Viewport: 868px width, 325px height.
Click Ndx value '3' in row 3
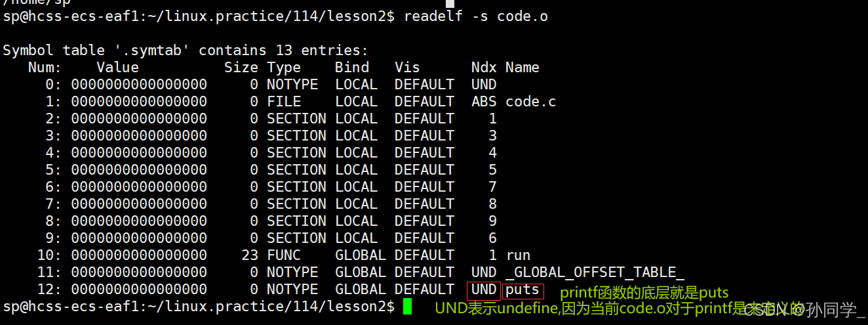(x=492, y=136)
